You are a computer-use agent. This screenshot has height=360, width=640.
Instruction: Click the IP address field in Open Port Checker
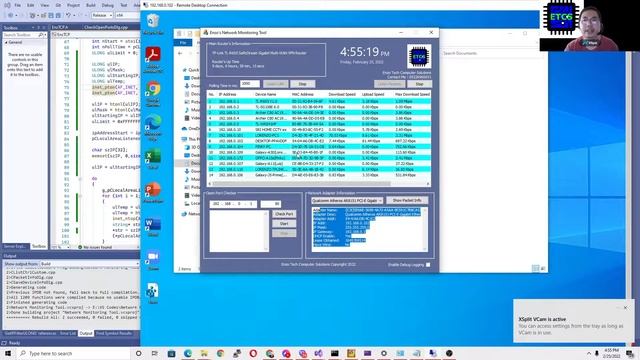[233, 204]
